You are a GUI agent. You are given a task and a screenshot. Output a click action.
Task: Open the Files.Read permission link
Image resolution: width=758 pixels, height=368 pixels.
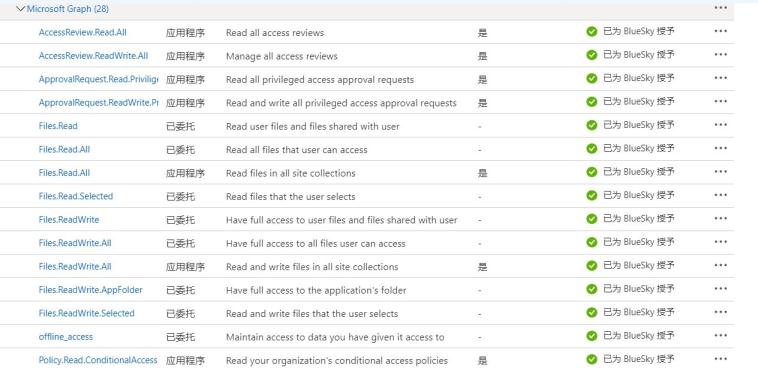pyautogui.click(x=58, y=126)
